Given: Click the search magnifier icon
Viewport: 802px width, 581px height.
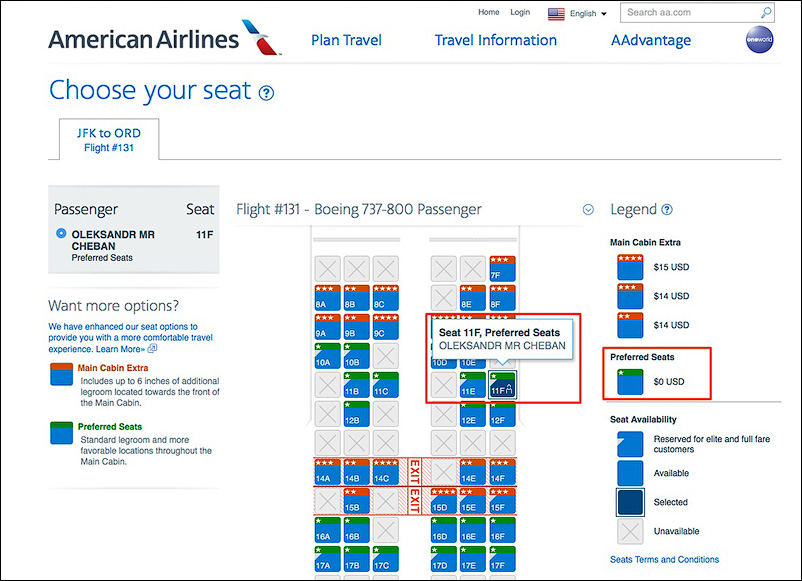Looking at the screenshot, I should click(x=765, y=13).
